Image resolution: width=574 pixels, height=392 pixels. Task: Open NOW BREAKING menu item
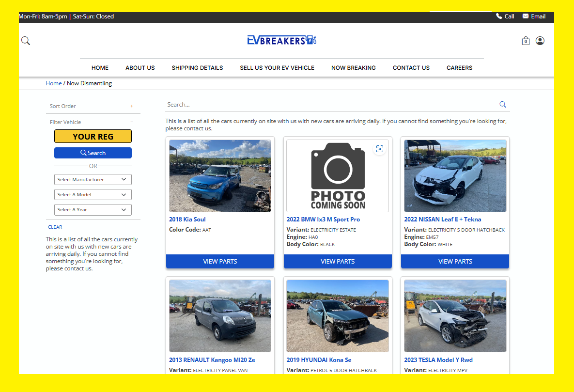click(354, 68)
